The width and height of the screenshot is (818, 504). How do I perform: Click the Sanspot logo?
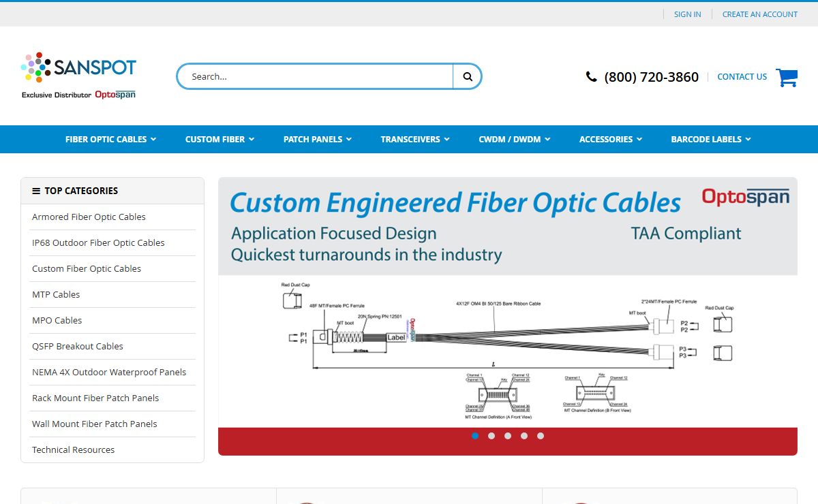click(x=78, y=76)
